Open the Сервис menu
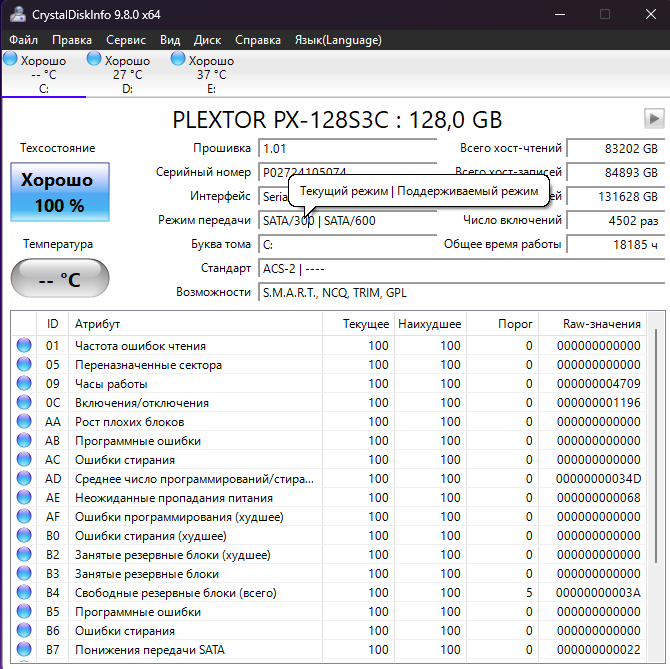Image resolution: width=670 pixels, height=669 pixels. pyautogui.click(x=125, y=40)
